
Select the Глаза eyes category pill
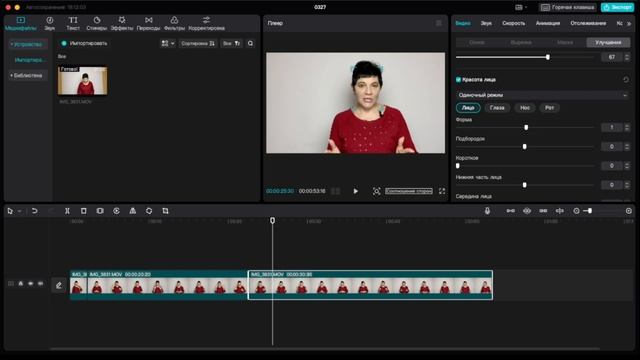coord(497,108)
